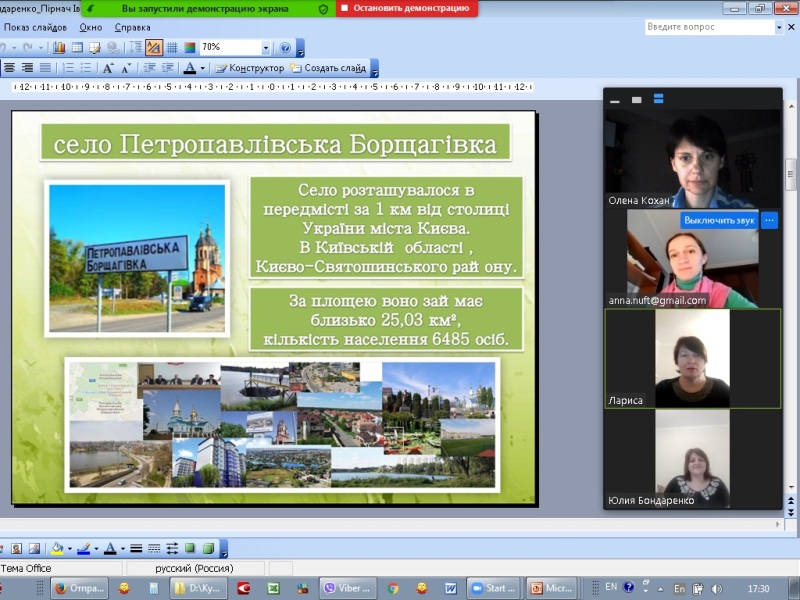Open the fill color dropdown in drawing toolbar

click(x=70, y=548)
